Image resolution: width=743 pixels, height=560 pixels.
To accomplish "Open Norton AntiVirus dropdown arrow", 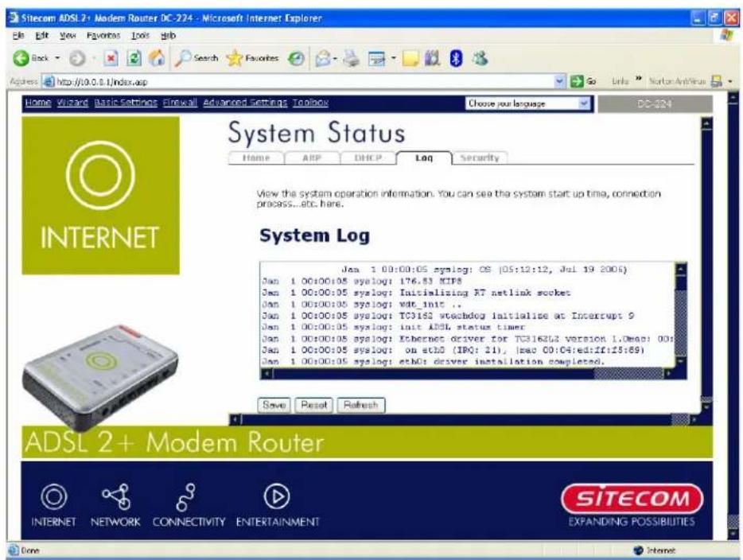I will (730, 81).
